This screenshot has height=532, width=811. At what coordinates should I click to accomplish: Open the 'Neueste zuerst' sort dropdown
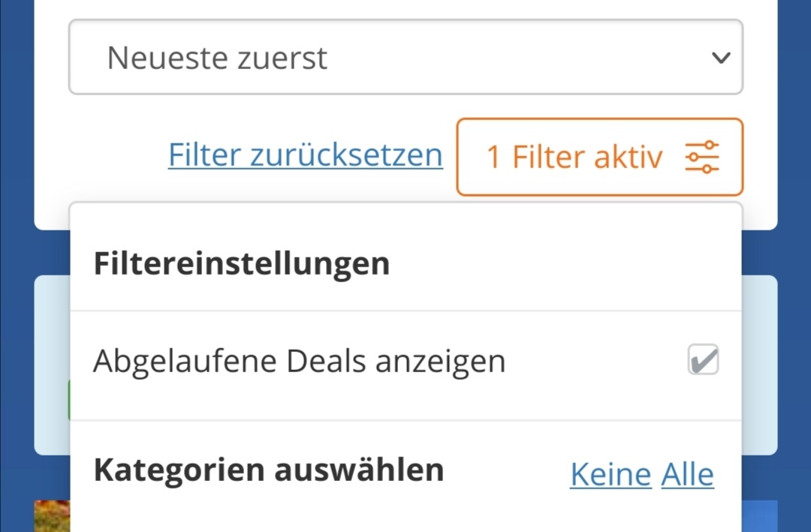coord(406,57)
